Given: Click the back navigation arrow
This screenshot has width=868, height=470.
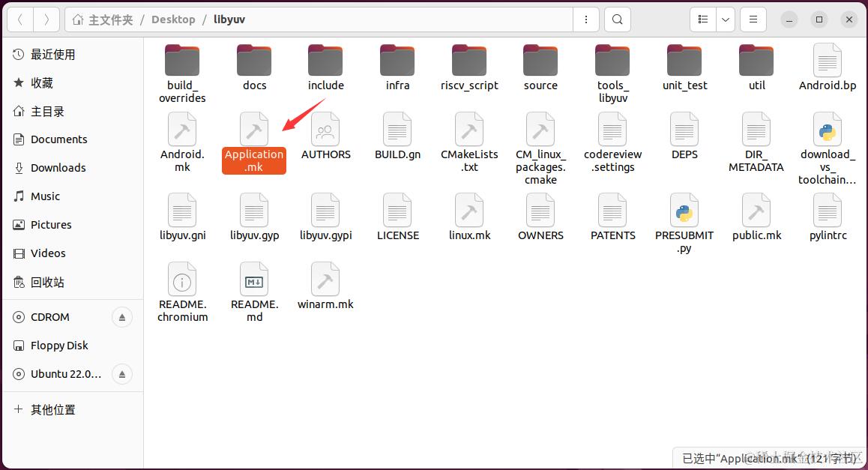Looking at the screenshot, I should click(19, 19).
